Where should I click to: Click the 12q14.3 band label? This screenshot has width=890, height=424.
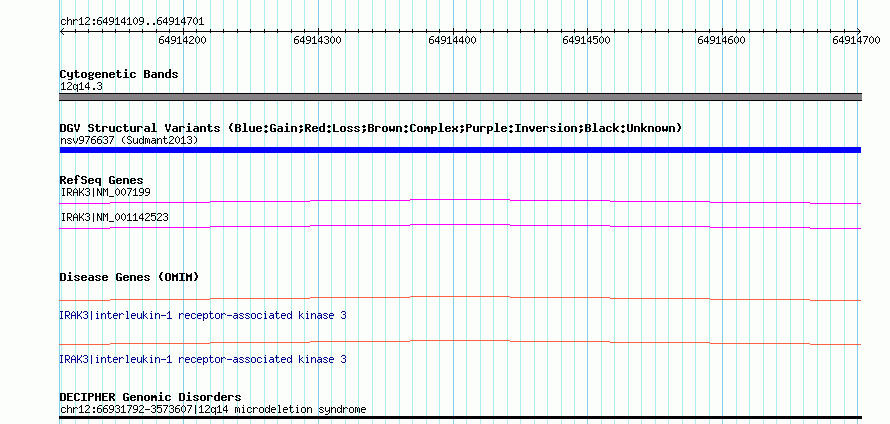click(x=81, y=87)
